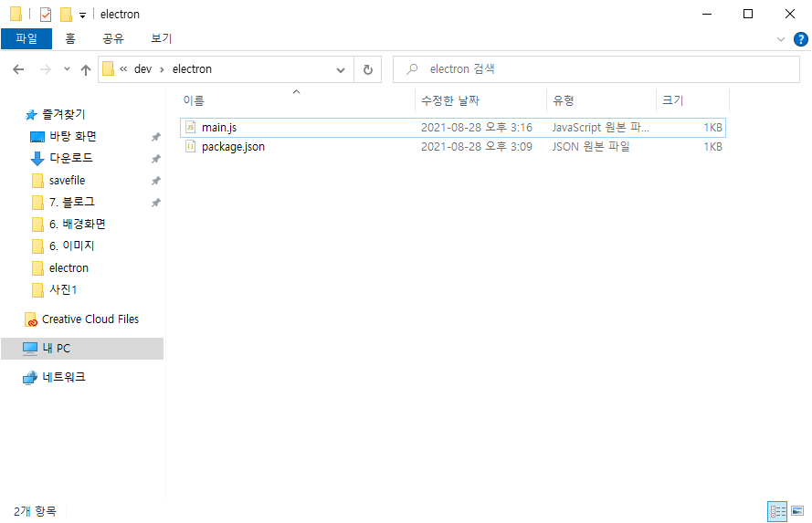Open the recent locations dropdown arrow
Screen dimensions: 812x523
click(x=67, y=68)
